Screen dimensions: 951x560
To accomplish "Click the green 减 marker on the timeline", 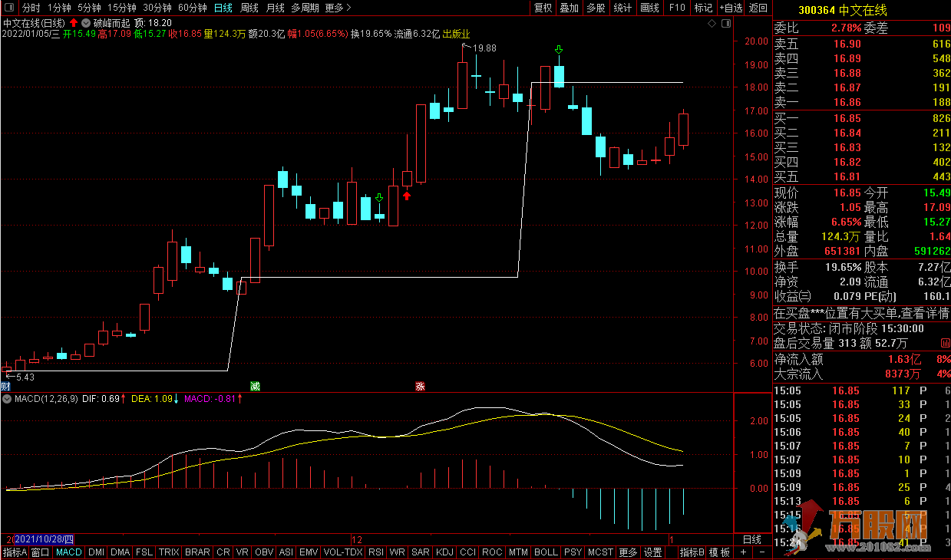I will click(256, 386).
